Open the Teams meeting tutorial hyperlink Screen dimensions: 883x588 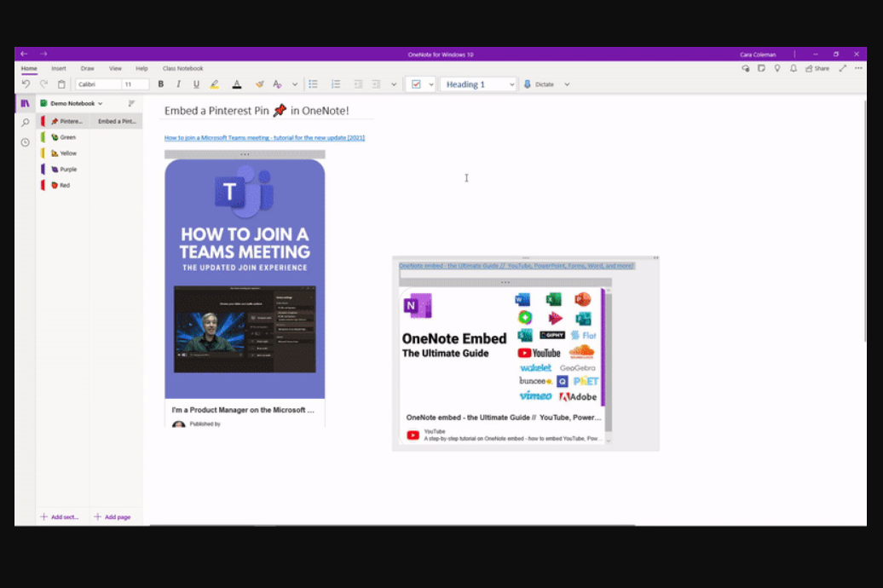[x=265, y=138]
